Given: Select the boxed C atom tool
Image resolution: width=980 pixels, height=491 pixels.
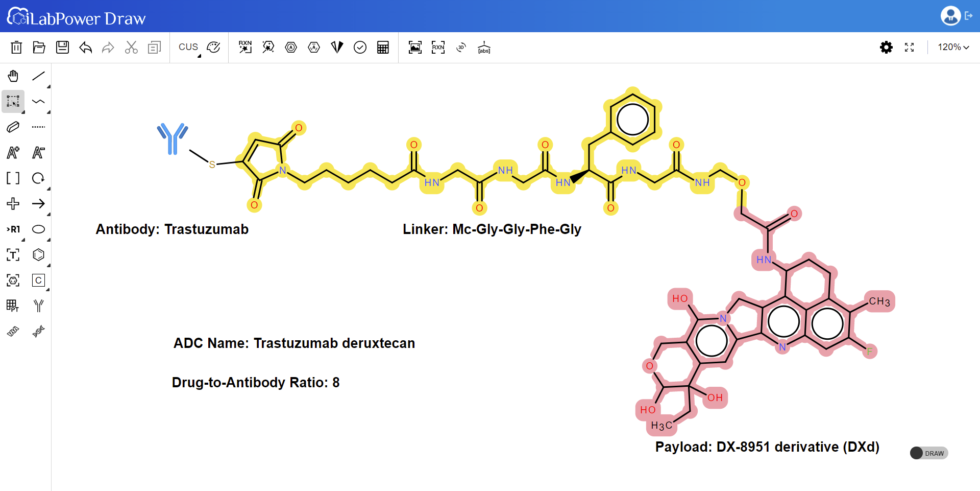Looking at the screenshot, I should click(38, 280).
